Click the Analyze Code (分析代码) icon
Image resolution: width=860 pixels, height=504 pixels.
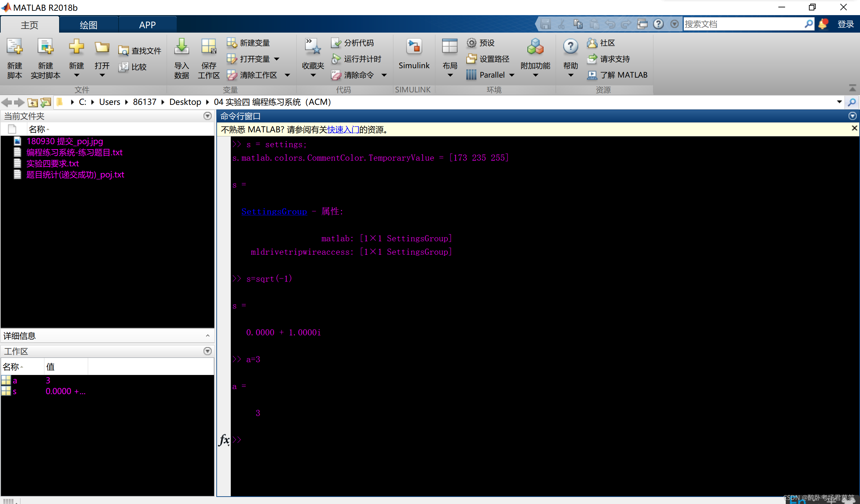(336, 43)
